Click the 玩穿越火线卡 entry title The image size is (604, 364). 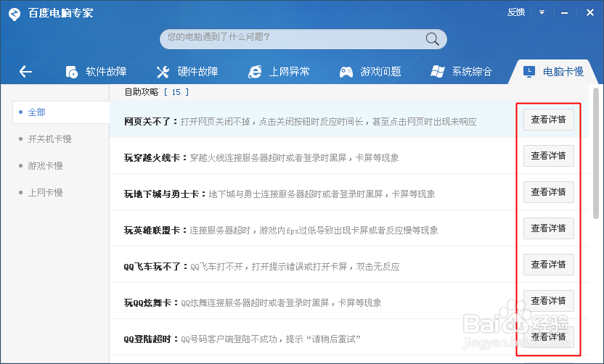tap(155, 158)
